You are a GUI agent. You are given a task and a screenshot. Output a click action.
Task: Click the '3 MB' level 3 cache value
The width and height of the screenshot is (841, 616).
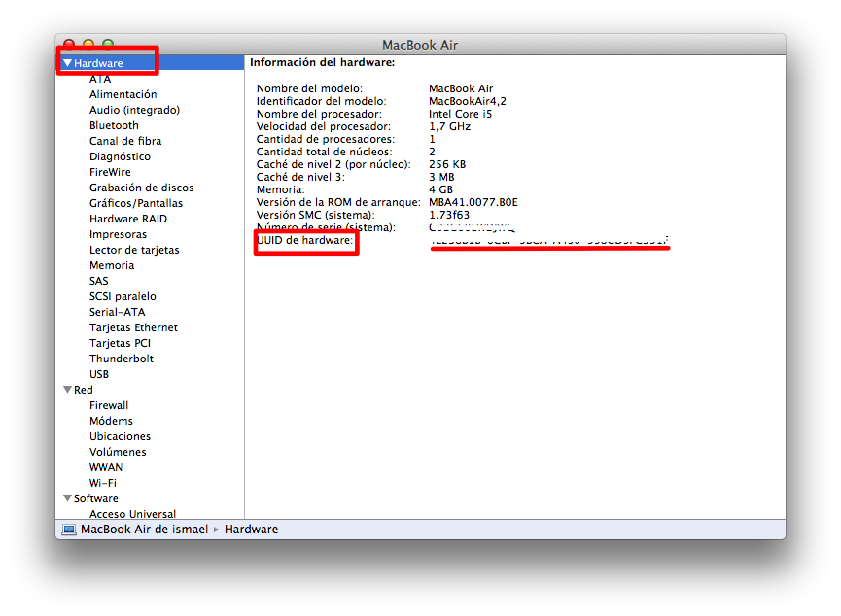[x=441, y=177]
